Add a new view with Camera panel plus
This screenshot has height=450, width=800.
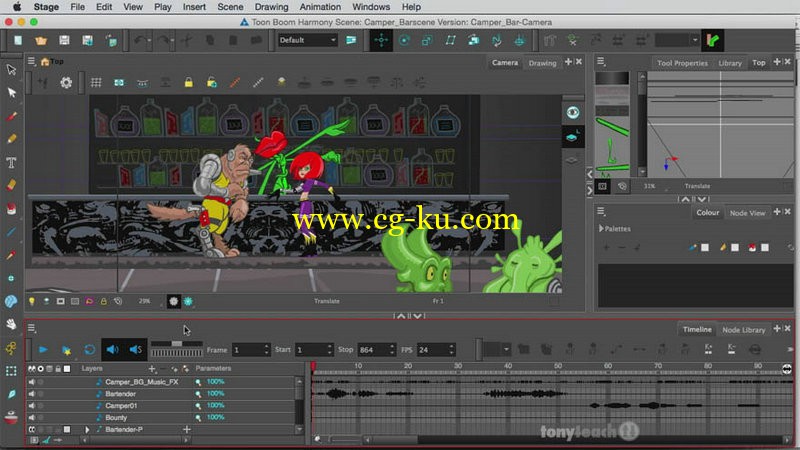tap(568, 62)
